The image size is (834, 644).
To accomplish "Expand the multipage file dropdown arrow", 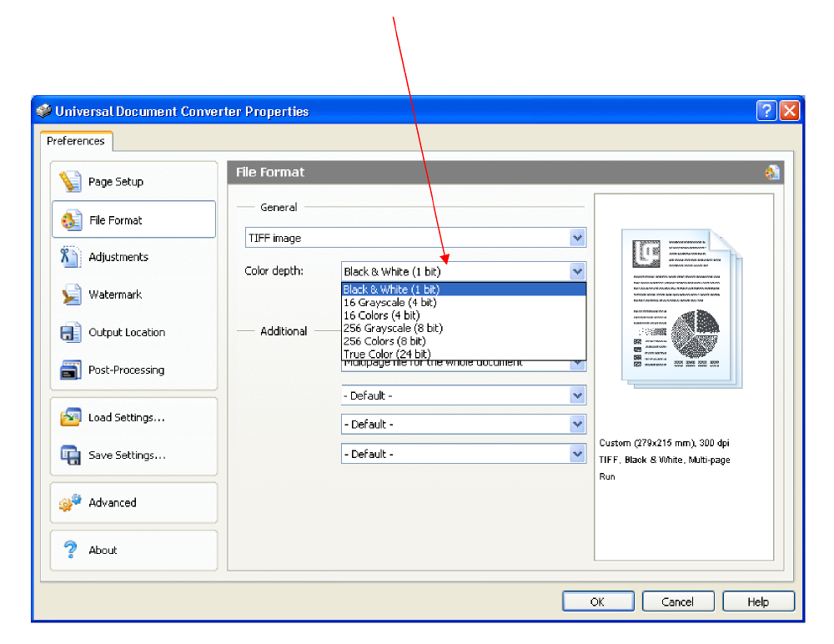I will point(578,365).
